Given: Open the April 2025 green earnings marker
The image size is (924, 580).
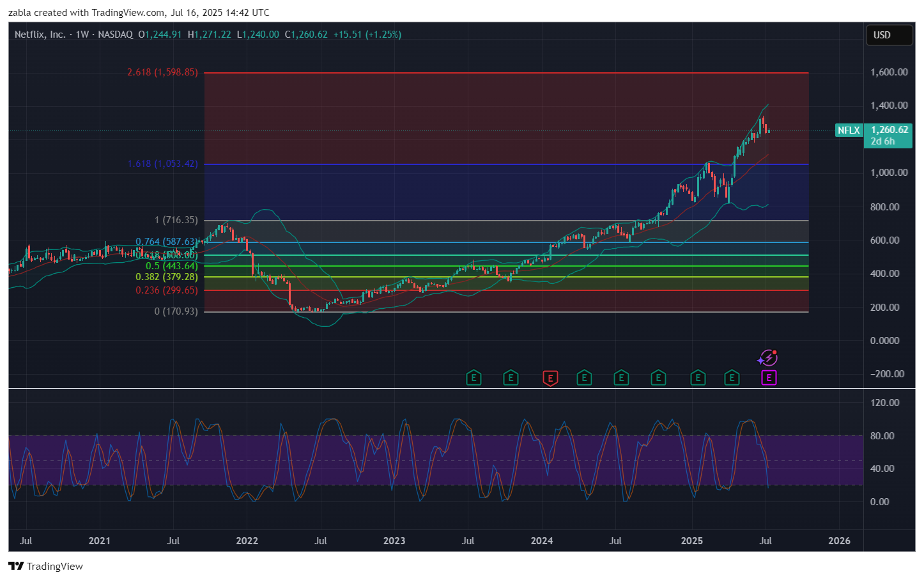Looking at the screenshot, I should click(x=732, y=378).
